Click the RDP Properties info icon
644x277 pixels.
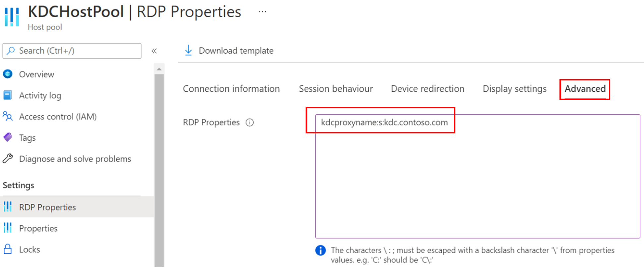(250, 122)
